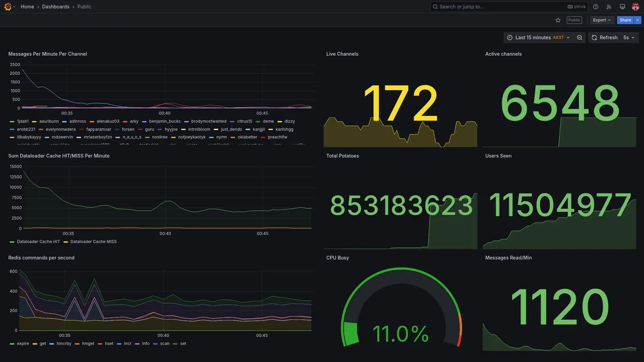This screenshot has width=644, height=362.
Task: Click the CPU Busy panel title
Action: pos(338,258)
